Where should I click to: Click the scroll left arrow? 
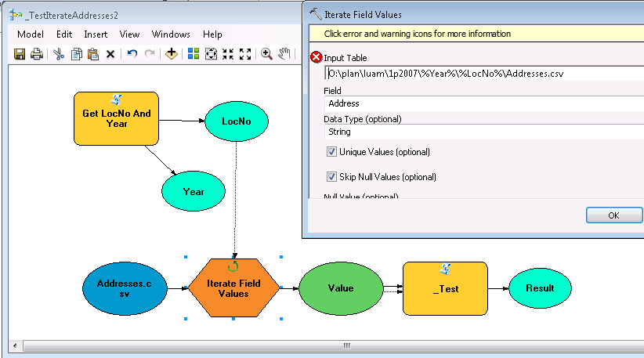click(x=15, y=345)
